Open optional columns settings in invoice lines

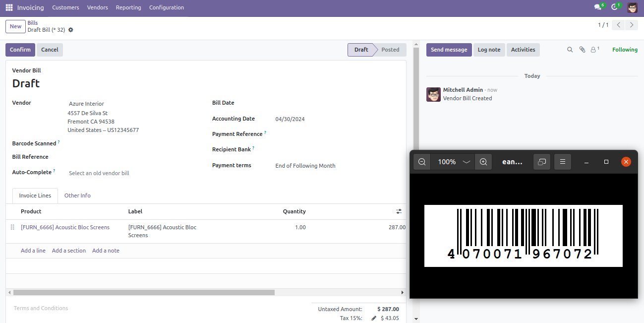coord(399,211)
